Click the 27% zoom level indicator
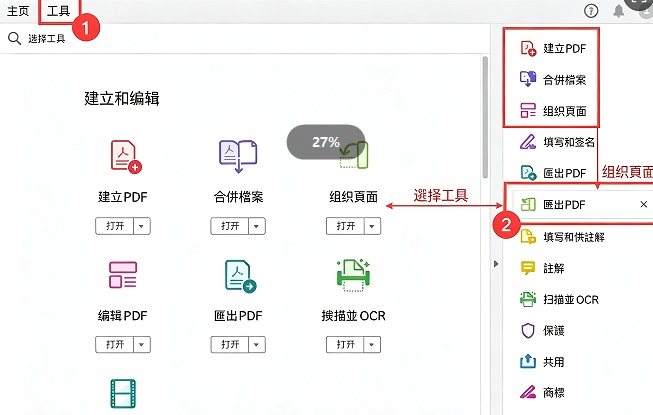 (x=326, y=142)
